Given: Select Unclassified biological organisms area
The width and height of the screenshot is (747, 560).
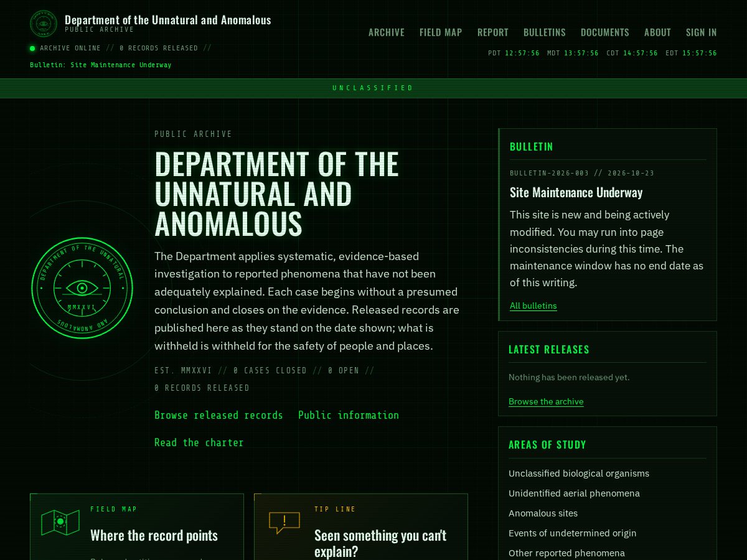Looking at the screenshot, I should point(579,474).
